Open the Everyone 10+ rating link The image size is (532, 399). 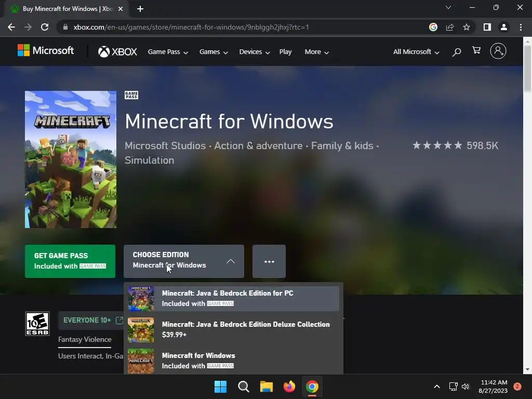click(x=90, y=320)
